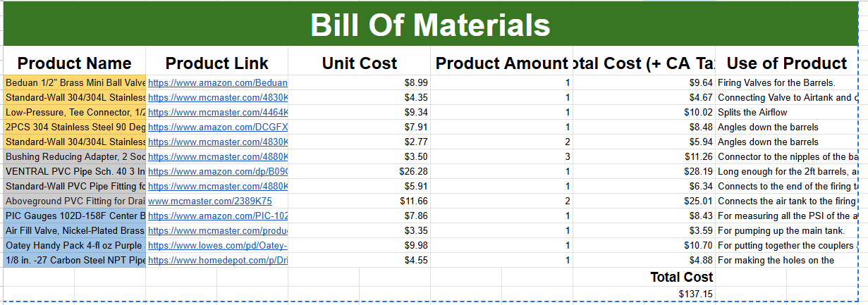Open the mcmaster.com/2389K75 link
868x305 pixels.
(209, 201)
